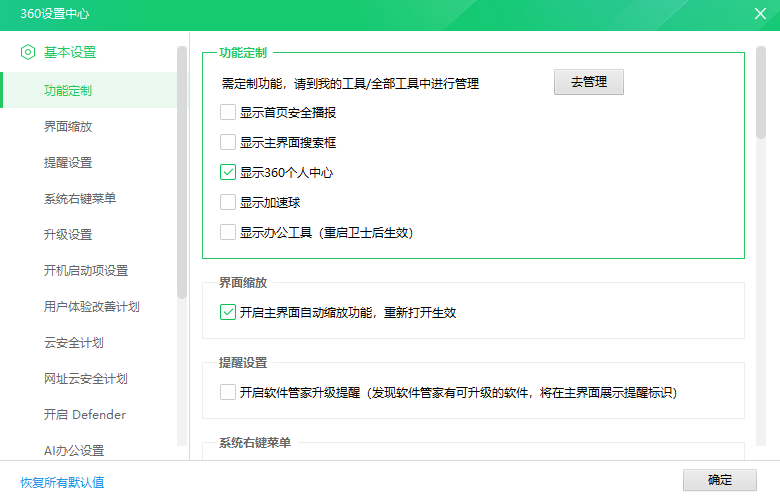Click the 基本设置 hexagon gear icon
The width and height of the screenshot is (780, 500).
tap(28, 52)
